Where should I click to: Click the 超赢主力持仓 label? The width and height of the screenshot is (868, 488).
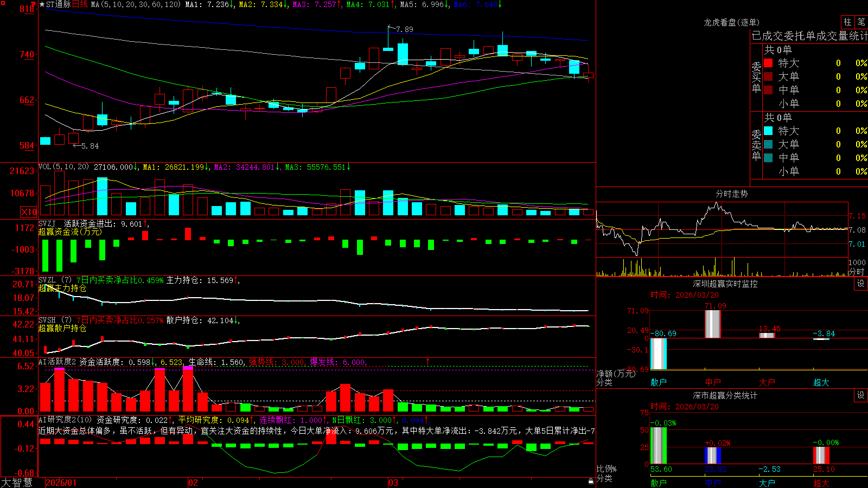(x=62, y=288)
